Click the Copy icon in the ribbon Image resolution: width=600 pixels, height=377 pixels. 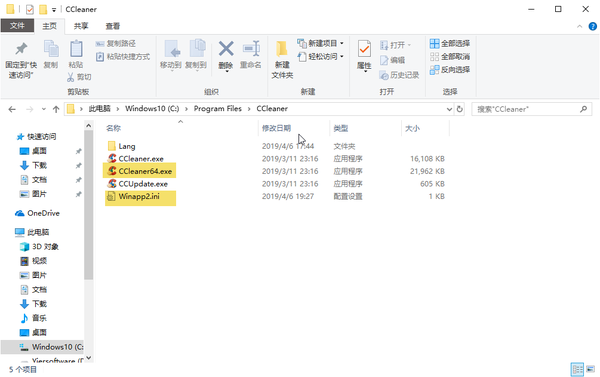51,49
